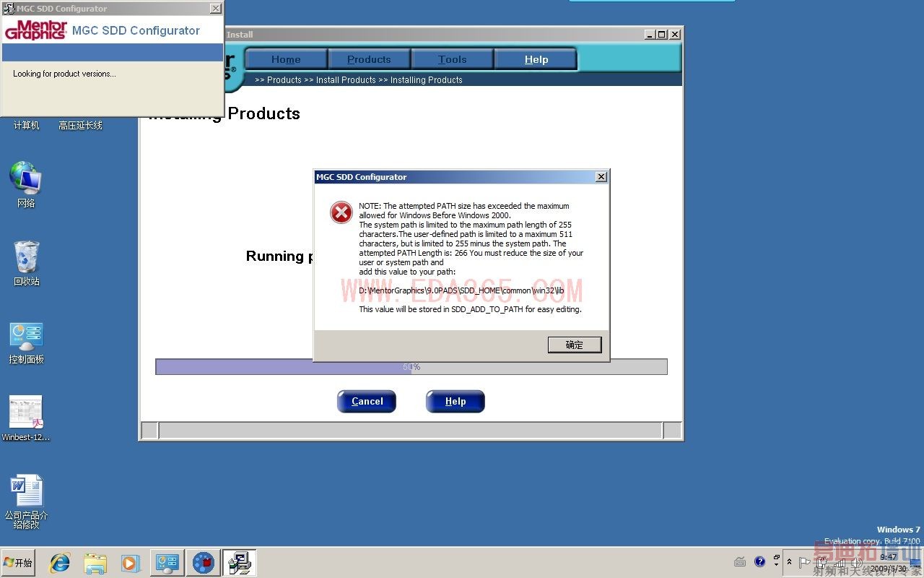This screenshot has height=578, width=924.
Task: Close the Install window
Action: tap(675, 34)
